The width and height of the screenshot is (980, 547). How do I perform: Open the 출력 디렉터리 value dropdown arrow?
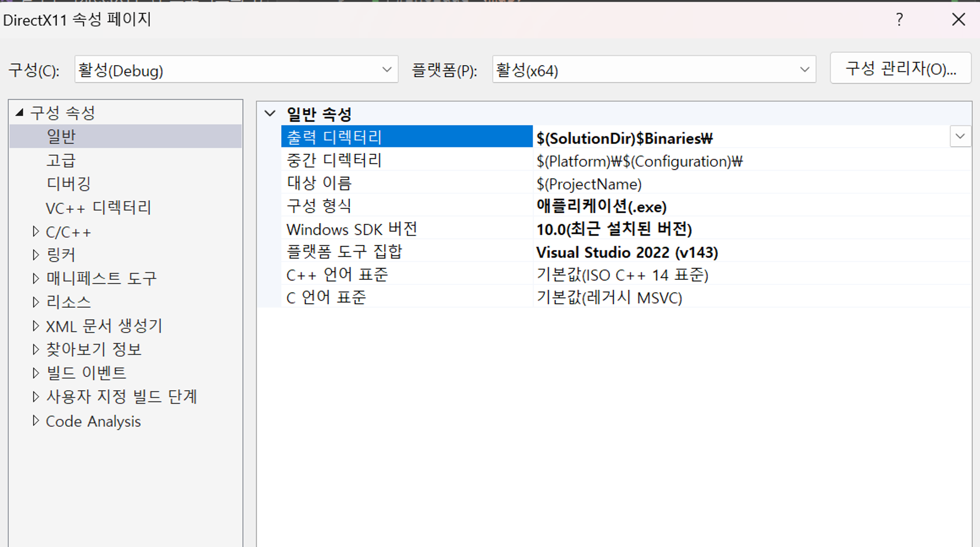(x=960, y=136)
